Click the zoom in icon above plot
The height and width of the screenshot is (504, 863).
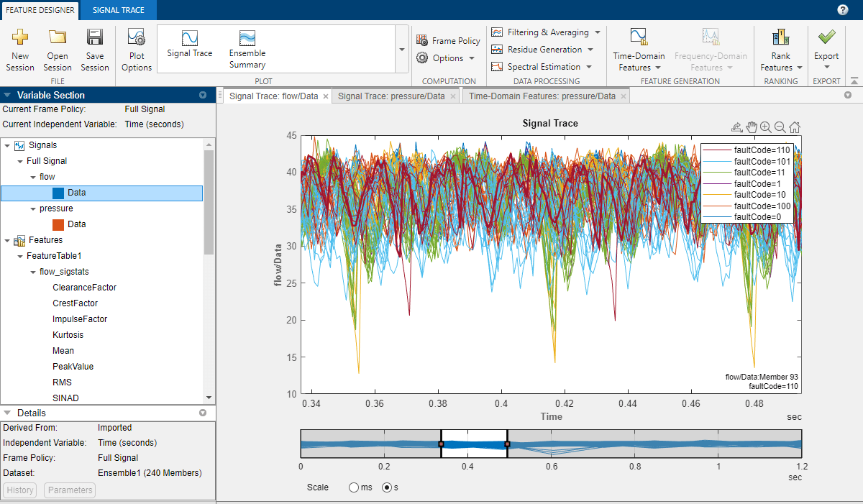point(766,127)
